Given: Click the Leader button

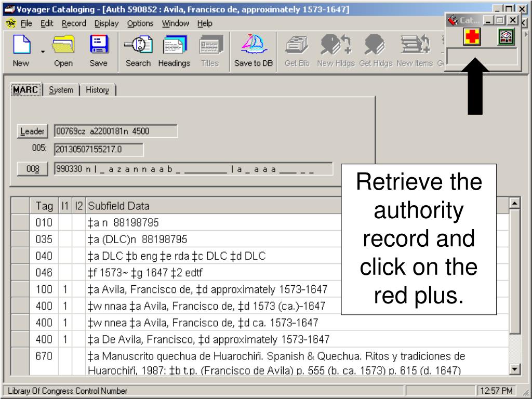Looking at the screenshot, I should click(x=33, y=131).
